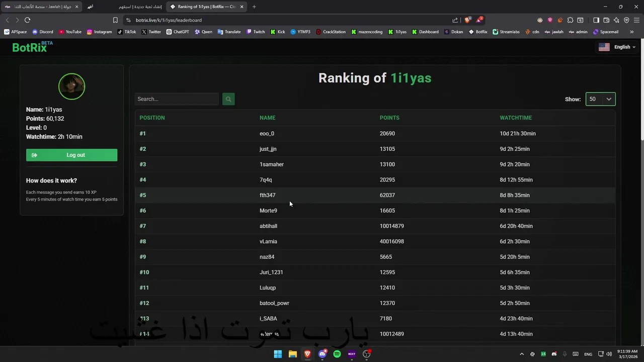644x362 pixels.
Task: Open the English language dropdown
Action: point(617,47)
